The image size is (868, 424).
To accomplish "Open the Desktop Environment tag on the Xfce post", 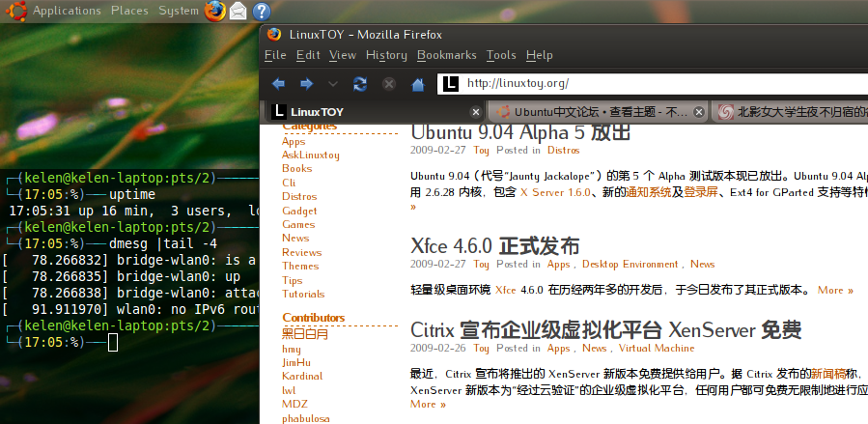I will (630, 265).
